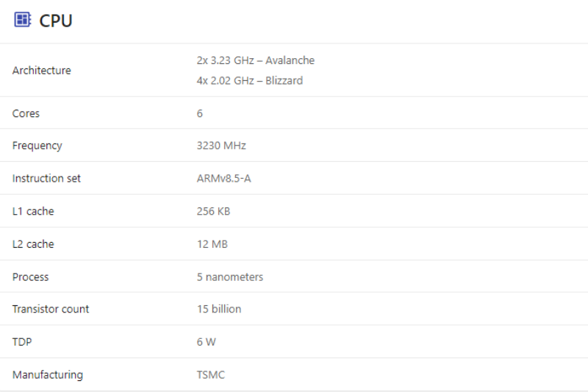
Task: Select the 4x 2.02 GHz Blizzard text
Action: (249, 81)
